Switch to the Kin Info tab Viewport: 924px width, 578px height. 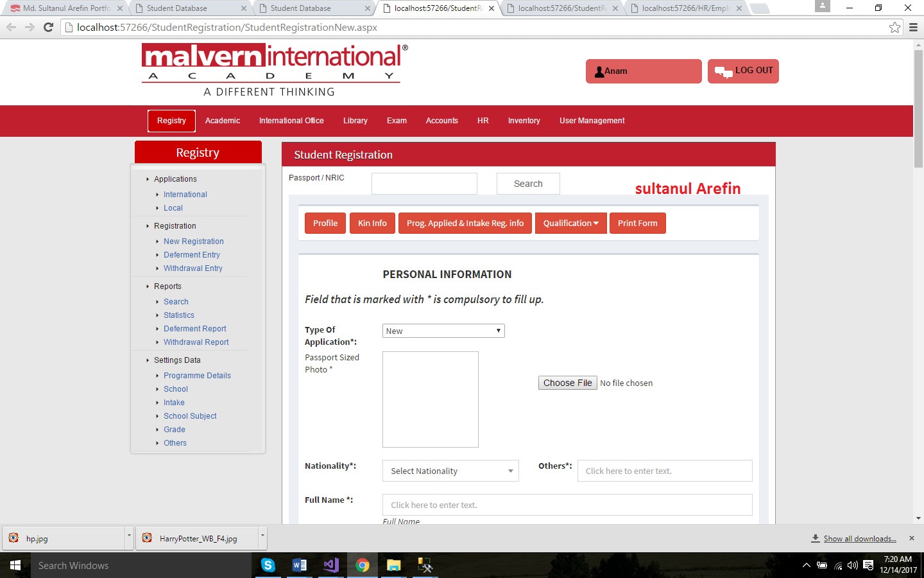tap(372, 223)
